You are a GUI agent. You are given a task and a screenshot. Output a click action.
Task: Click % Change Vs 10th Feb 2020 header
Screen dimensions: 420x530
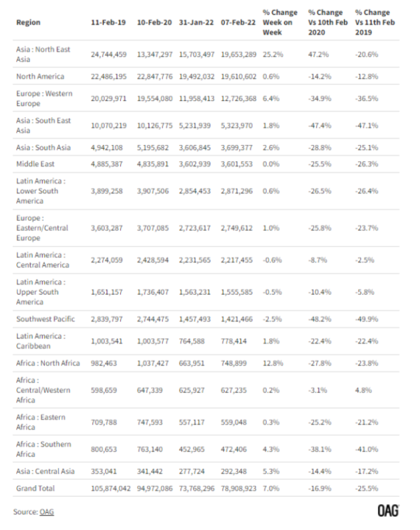pyautogui.click(x=328, y=22)
